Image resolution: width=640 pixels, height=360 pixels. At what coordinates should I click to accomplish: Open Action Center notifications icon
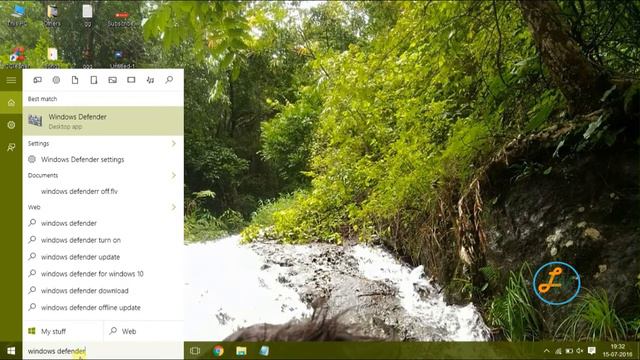[591, 351]
